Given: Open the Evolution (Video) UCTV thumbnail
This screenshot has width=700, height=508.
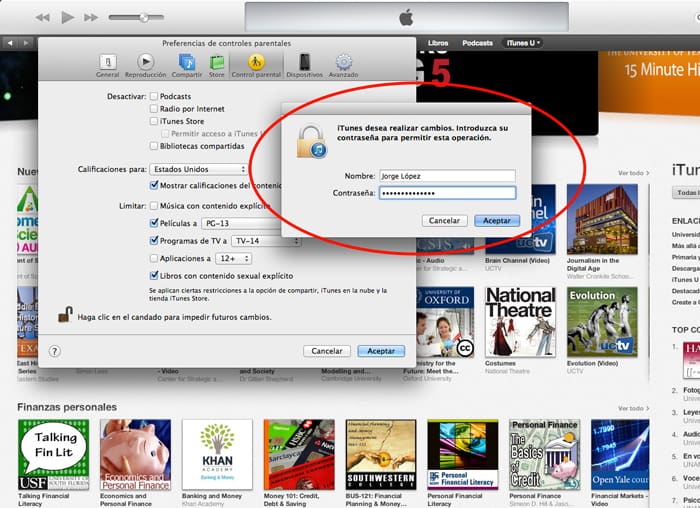Looking at the screenshot, I should (602, 321).
